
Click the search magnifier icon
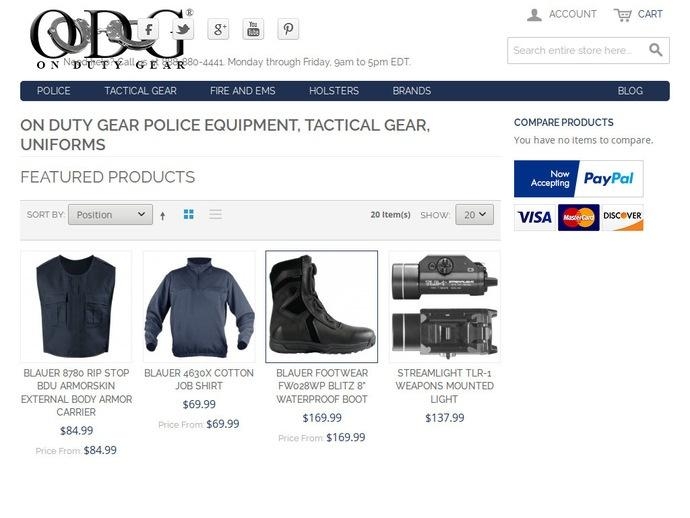click(x=656, y=50)
